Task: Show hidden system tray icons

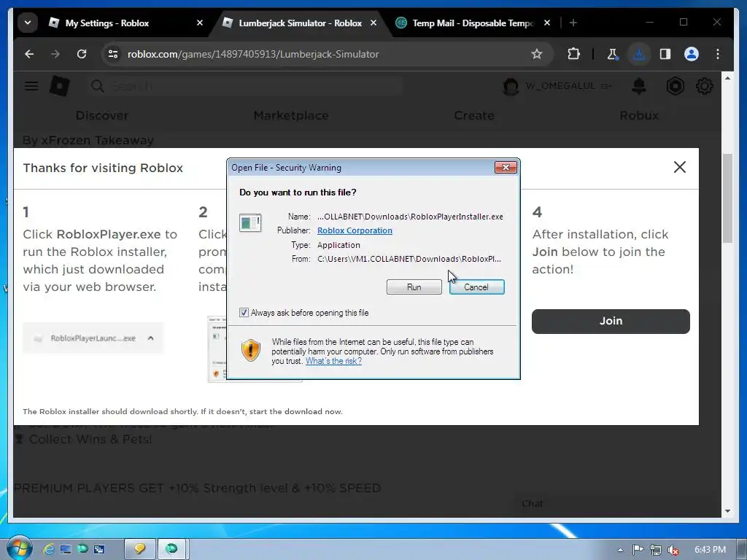Action: (620, 550)
